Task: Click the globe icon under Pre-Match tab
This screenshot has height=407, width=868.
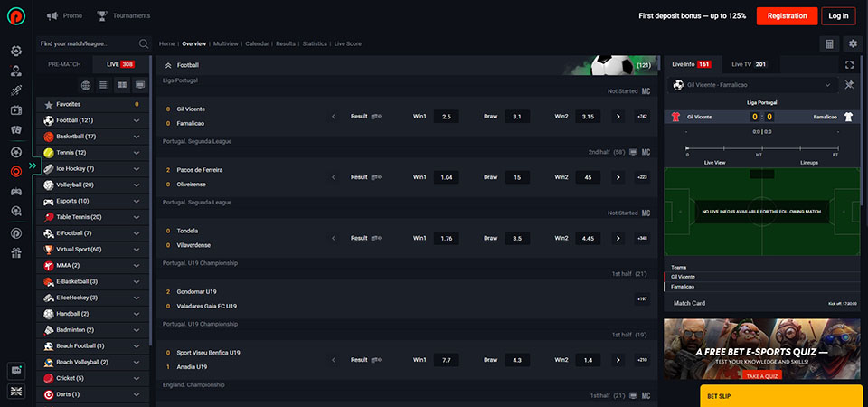Action: point(86,85)
